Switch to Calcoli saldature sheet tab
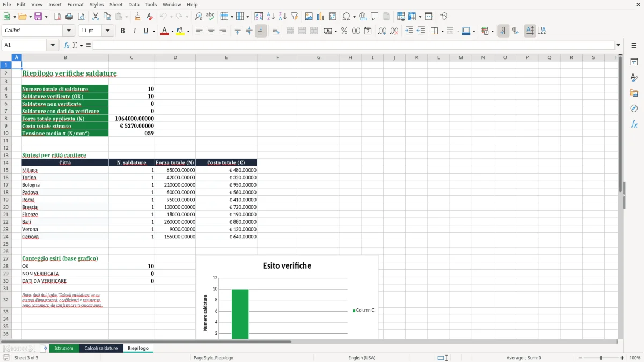Image resolution: width=644 pixels, height=362 pixels. [101, 348]
